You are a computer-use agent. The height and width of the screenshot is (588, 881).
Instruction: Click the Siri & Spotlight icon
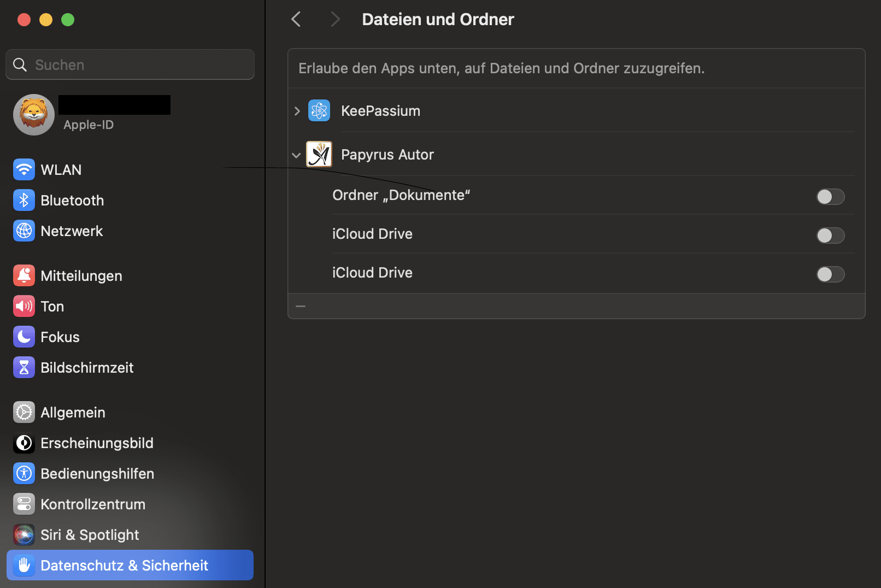tap(24, 535)
